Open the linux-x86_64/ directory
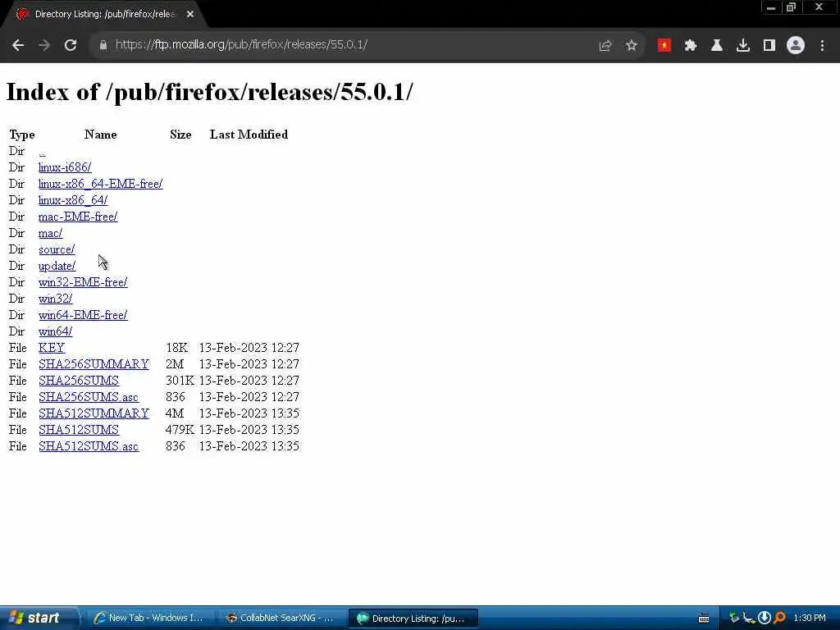Image resolution: width=840 pixels, height=630 pixels. tap(73, 200)
